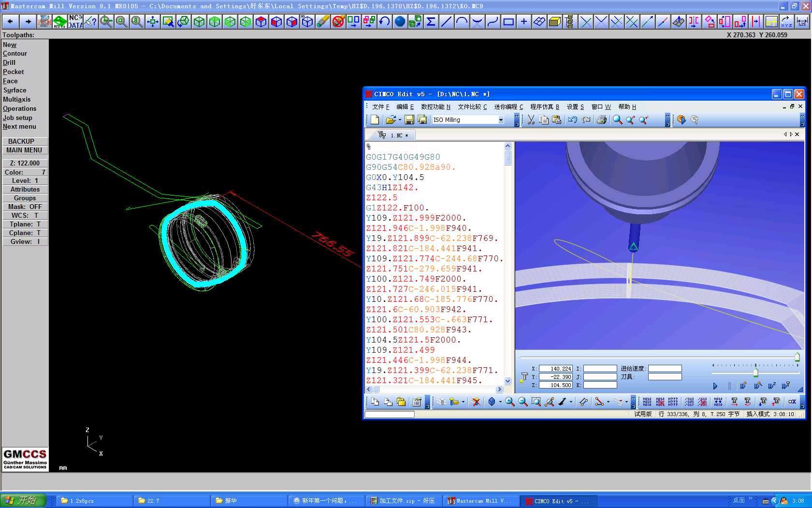Click the zoom-with-magnifier (8) icon
The width and height of the screenshot is (812, 508).
coord(137,22)
